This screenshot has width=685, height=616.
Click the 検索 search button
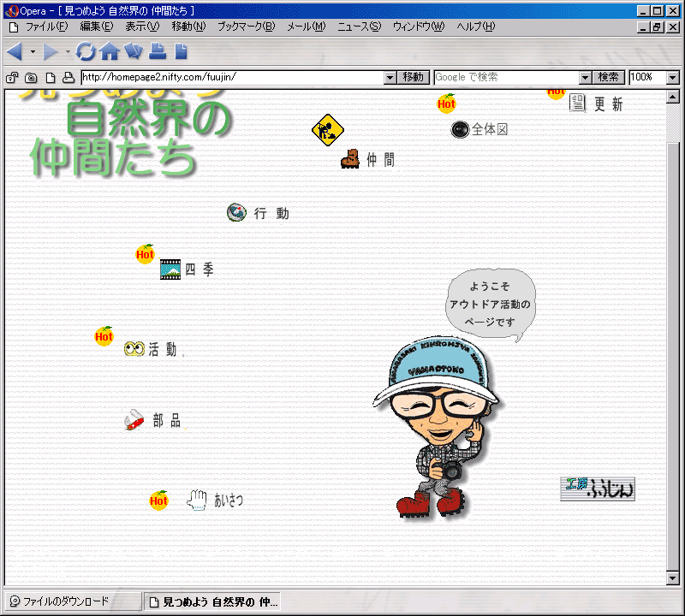tap(609, 78)
